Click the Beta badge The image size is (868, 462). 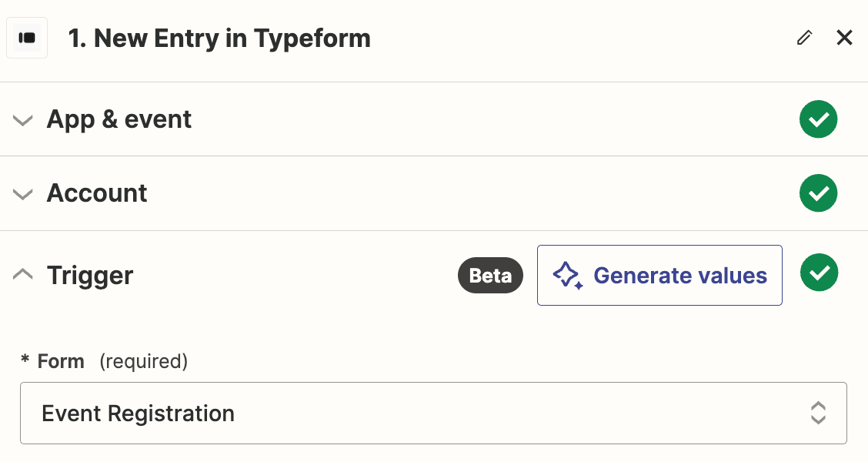point(490,276)
